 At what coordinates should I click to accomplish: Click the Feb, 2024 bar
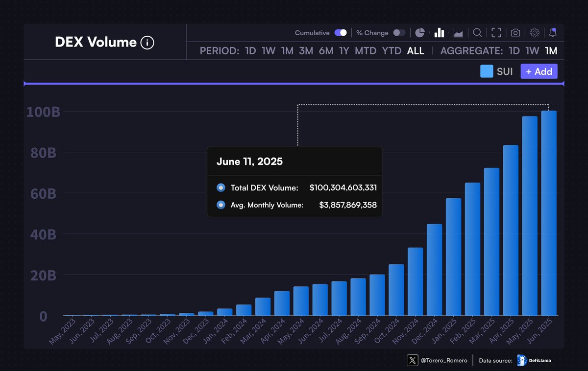coord(244,310)
